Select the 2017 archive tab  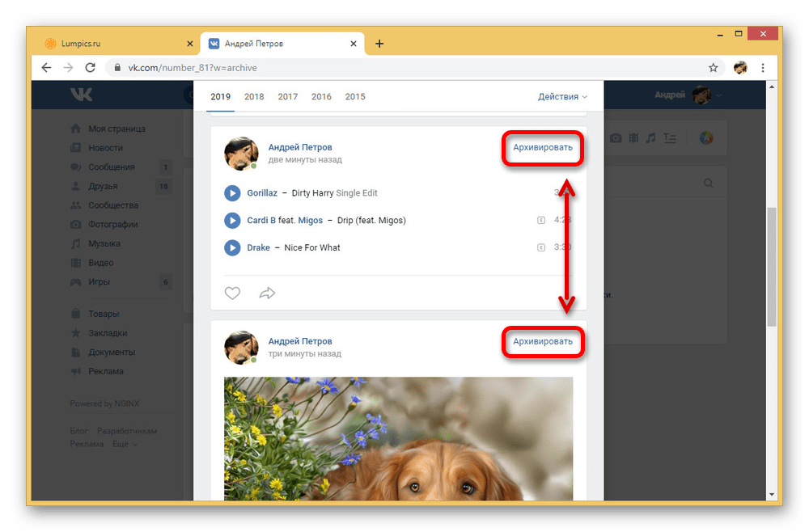[x=287, y=97]
